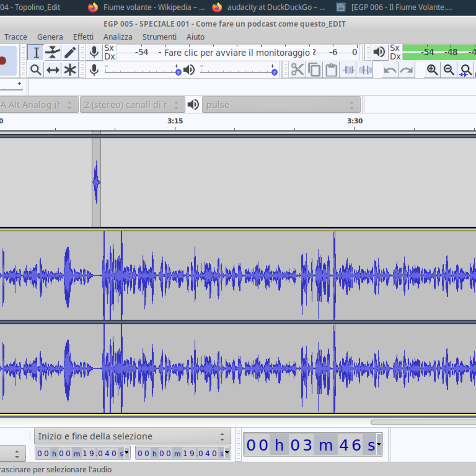Click the playback volume slider speaker icon
This screenshot has width=476, height=476.
pyautogui.click(x=189, y=70)
